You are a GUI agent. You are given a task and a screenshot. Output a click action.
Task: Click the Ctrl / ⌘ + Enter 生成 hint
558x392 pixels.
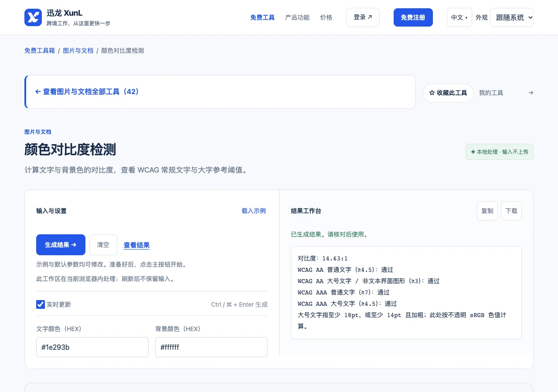click(239, 304)
